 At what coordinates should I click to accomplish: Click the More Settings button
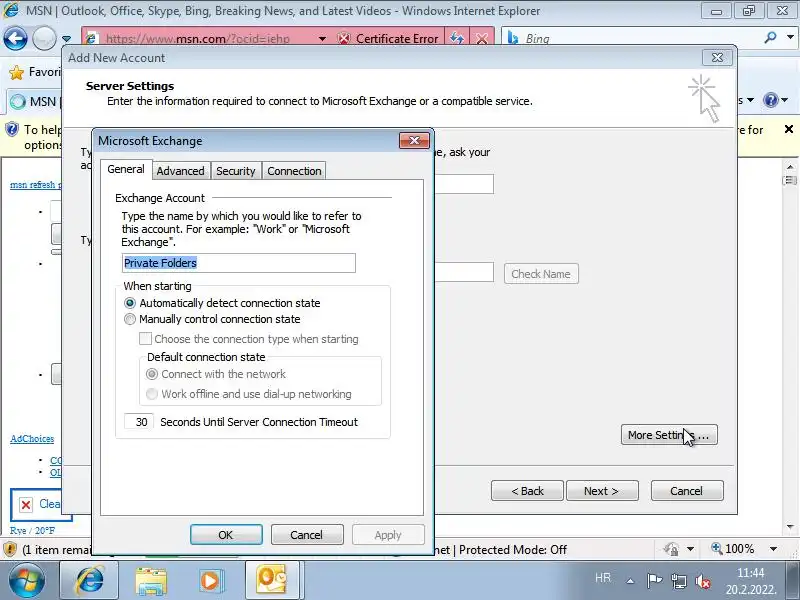669,435
